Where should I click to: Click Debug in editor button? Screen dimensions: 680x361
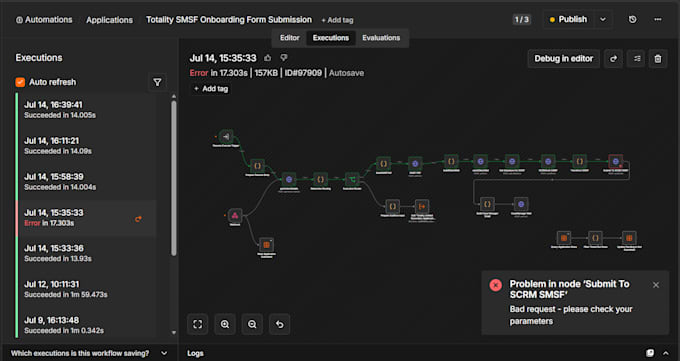563,59
